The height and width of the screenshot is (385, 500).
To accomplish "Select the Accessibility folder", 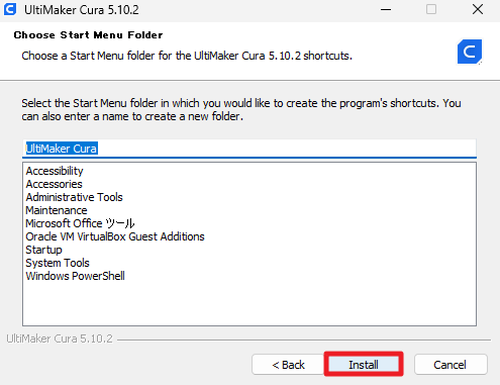I will pos(54,171).
